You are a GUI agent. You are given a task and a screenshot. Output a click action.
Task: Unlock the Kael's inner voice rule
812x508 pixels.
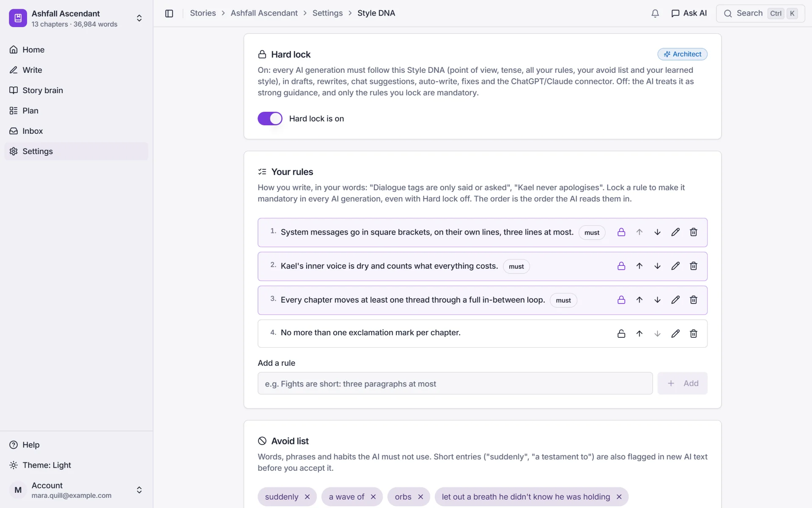[621, 266]
